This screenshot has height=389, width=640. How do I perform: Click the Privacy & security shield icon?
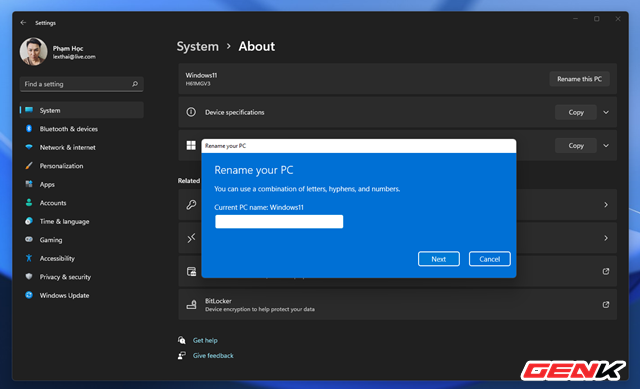click(x=29, y=276)
